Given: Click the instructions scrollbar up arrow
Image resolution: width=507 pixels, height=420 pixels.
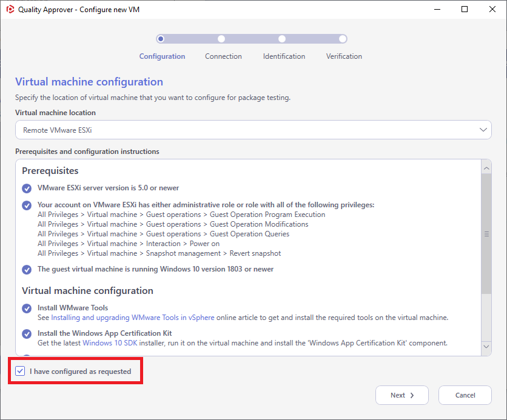Looking at the screenshot, I should pos(486,168).
